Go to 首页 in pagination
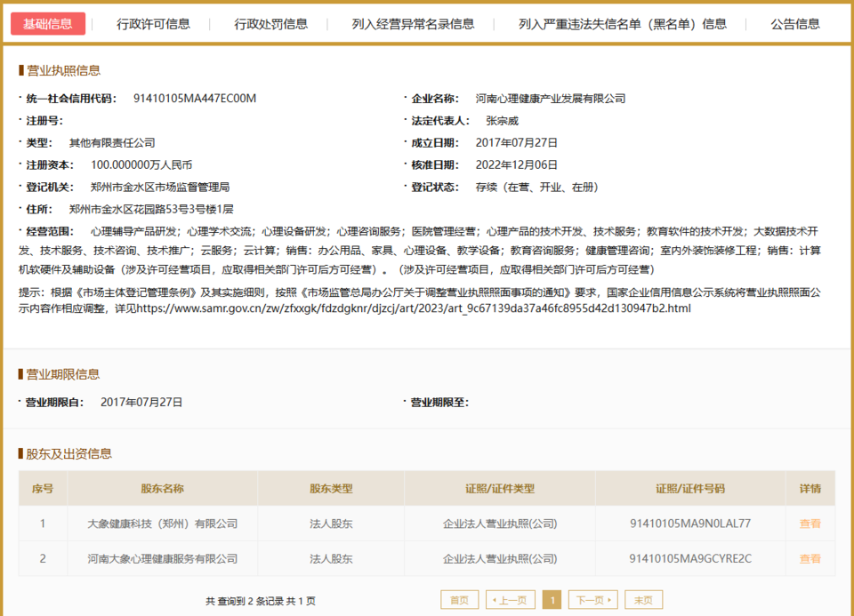 (x=460, y=600)
